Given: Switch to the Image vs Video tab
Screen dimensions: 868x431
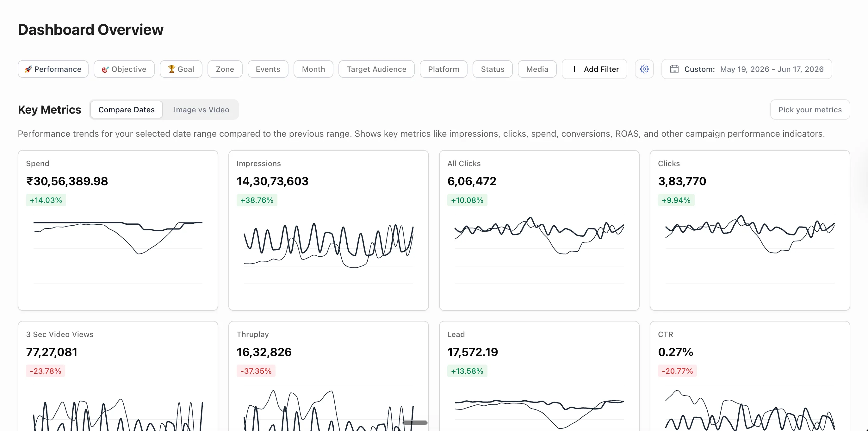Looking at the screenshot, I should tap(201, 109).
